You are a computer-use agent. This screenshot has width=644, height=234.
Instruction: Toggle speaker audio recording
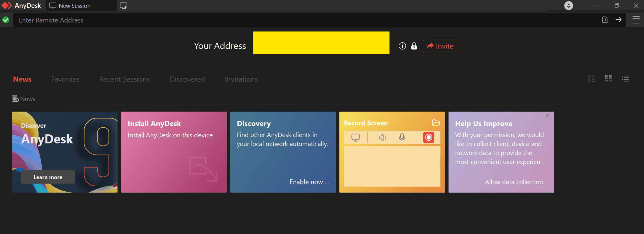383,137
